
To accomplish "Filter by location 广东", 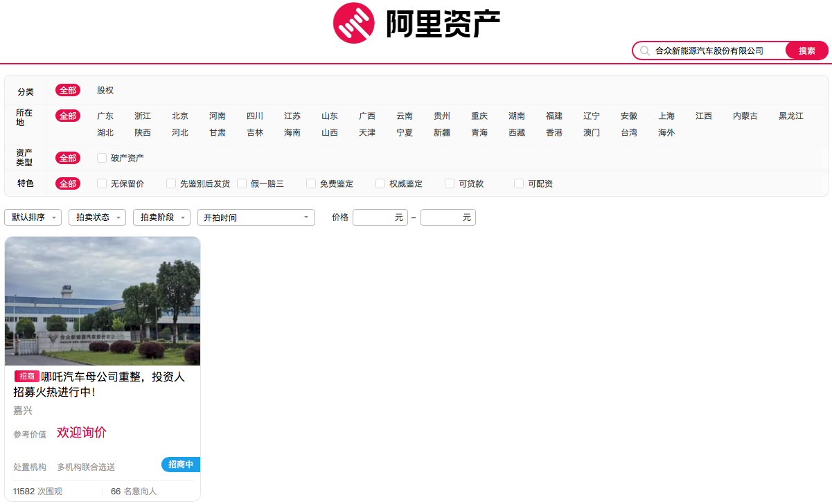I will (105, 116).
